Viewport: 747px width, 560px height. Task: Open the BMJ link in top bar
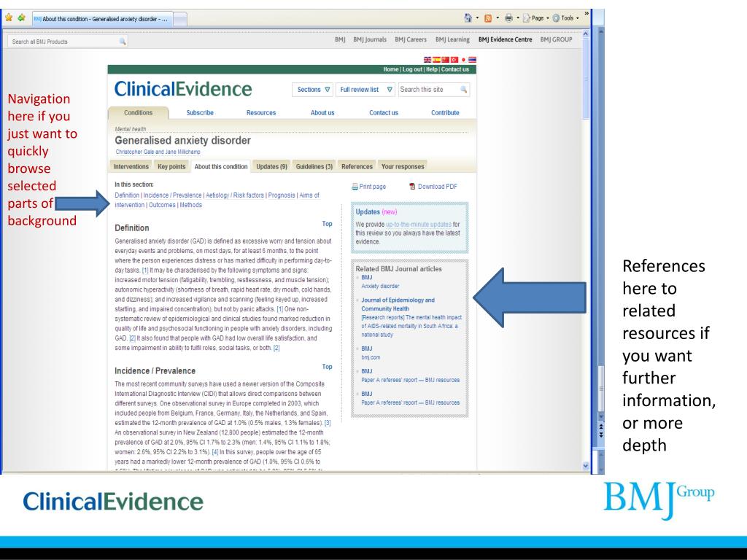coord(340,39)
